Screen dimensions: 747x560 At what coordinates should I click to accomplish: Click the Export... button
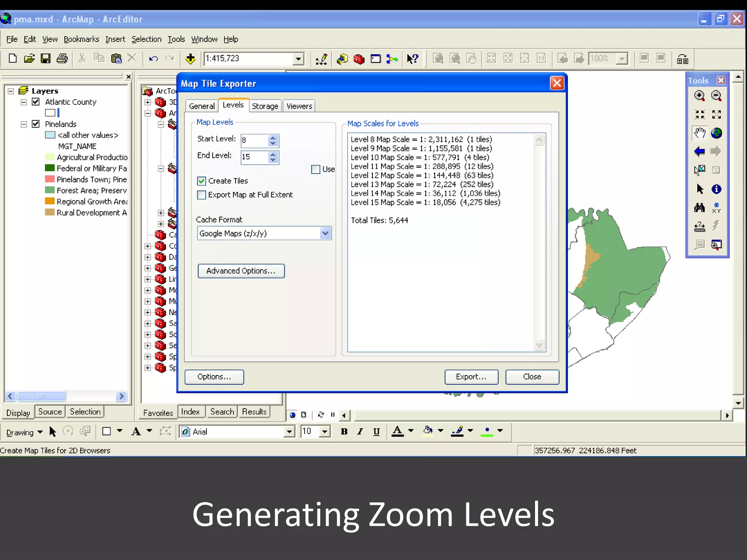tap(471, 377)
